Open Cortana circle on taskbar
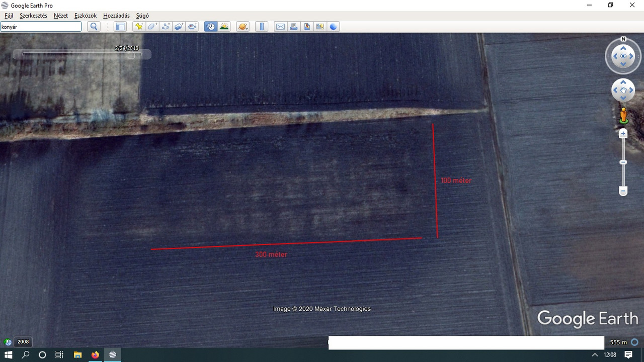Image resolution: width=644 pixels, height=362 pixels. [42, 355]
